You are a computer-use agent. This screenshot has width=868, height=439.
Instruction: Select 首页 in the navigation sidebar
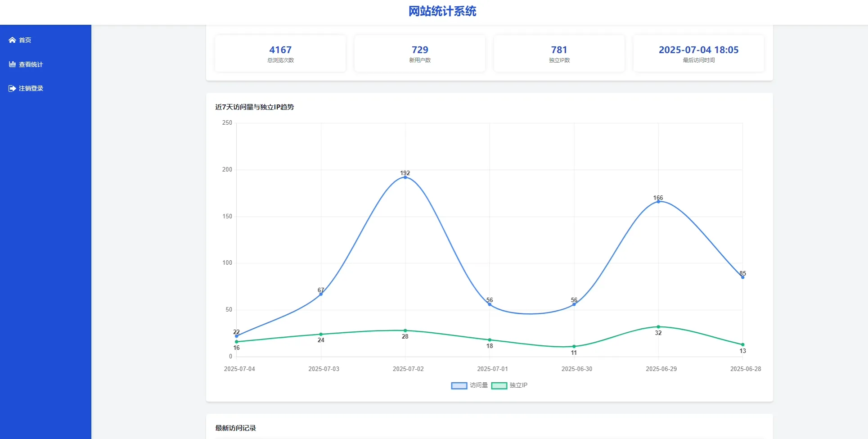(x=24, y=40)
